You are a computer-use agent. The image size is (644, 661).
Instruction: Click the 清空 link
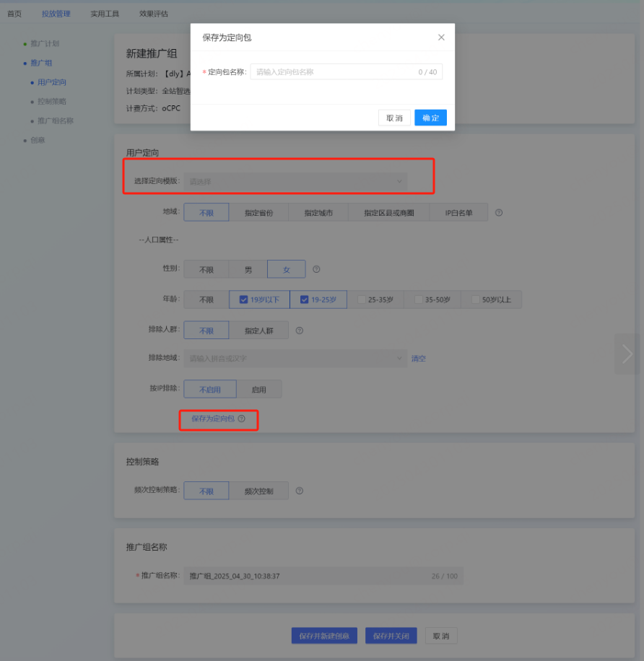[418, 359]
